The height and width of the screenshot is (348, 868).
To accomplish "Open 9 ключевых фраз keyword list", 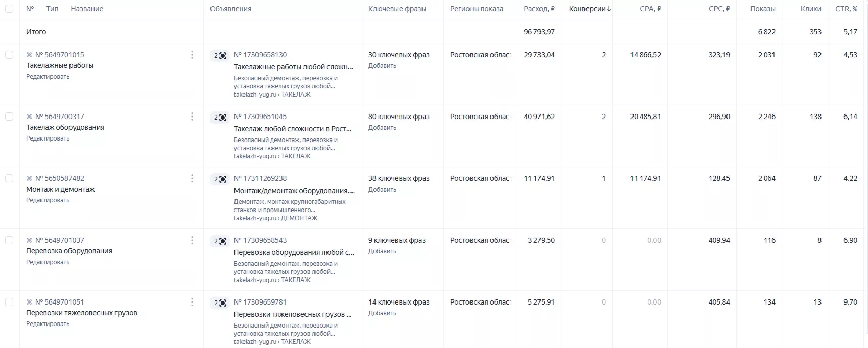I will coord(397,240).
